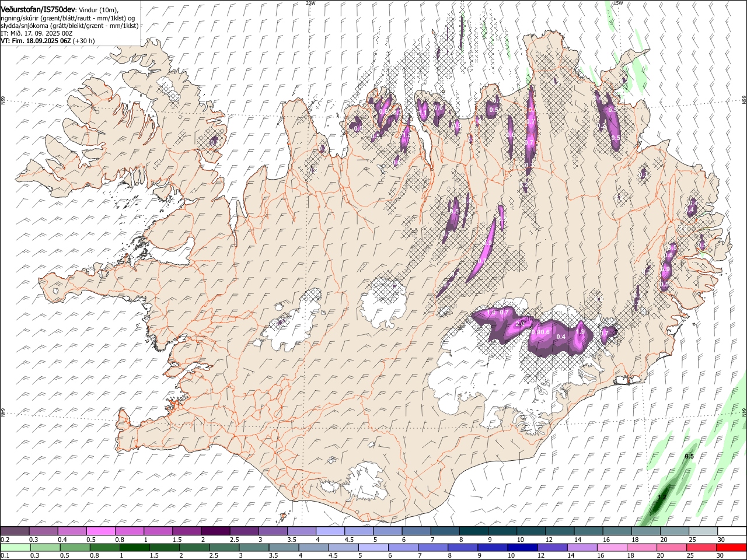Click the IT: Mið. 17. 09. 2025 00Z line
Viewport: 747px width, 560px height.
click(37, 33)
